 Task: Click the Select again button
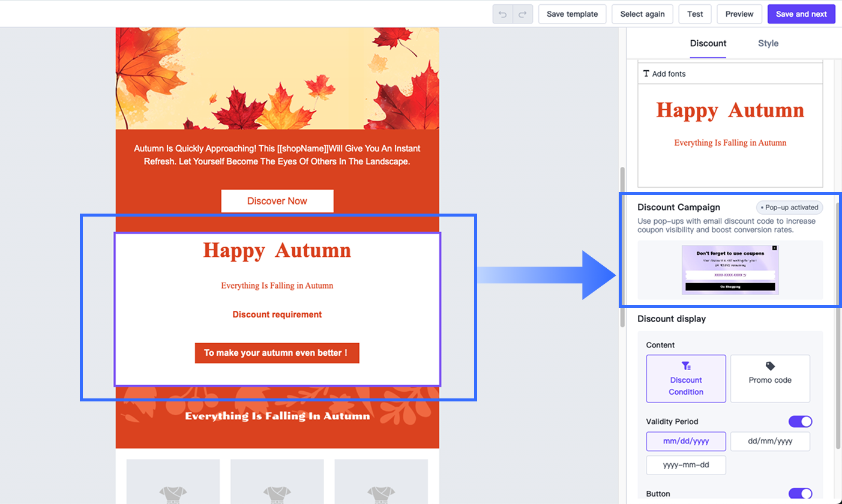642,14
